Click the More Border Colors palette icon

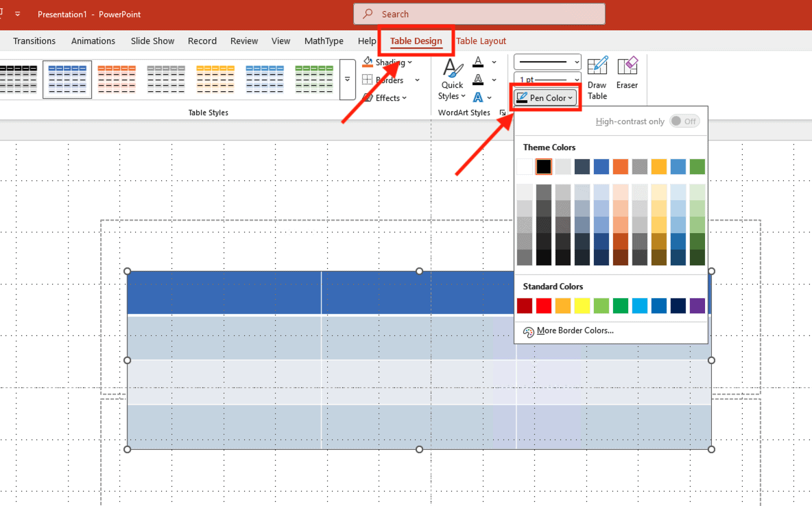click(x=528, y=331)
